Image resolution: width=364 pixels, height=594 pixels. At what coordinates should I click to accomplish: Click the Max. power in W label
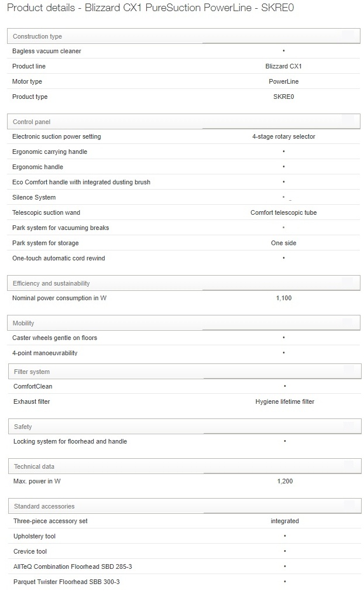coord(37,481)
